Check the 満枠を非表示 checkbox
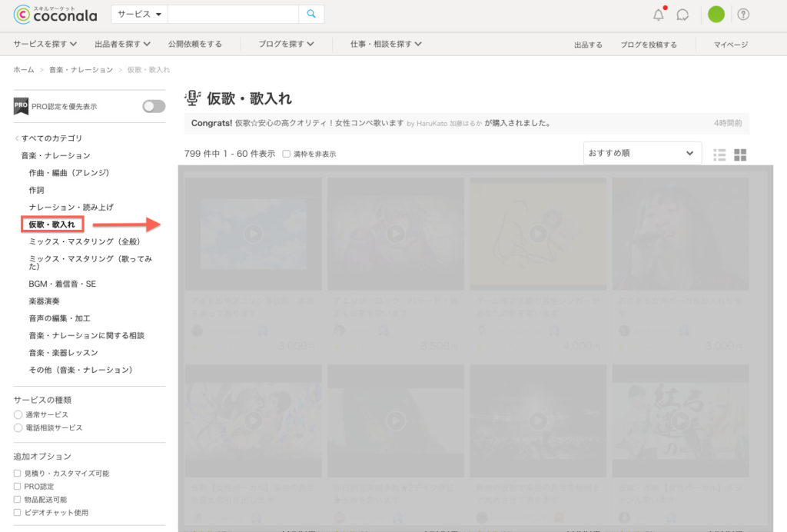Viewport: 787px width, 532px height. [x=287, y=154]
